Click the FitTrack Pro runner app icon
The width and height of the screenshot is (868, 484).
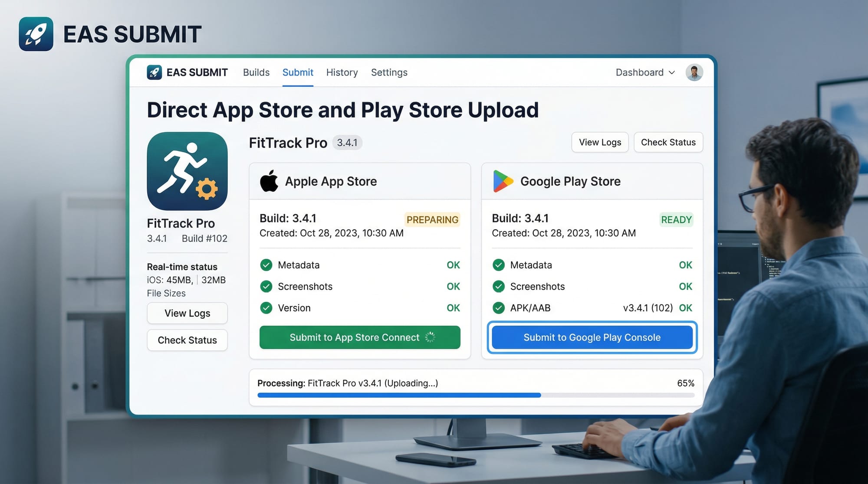187,171
